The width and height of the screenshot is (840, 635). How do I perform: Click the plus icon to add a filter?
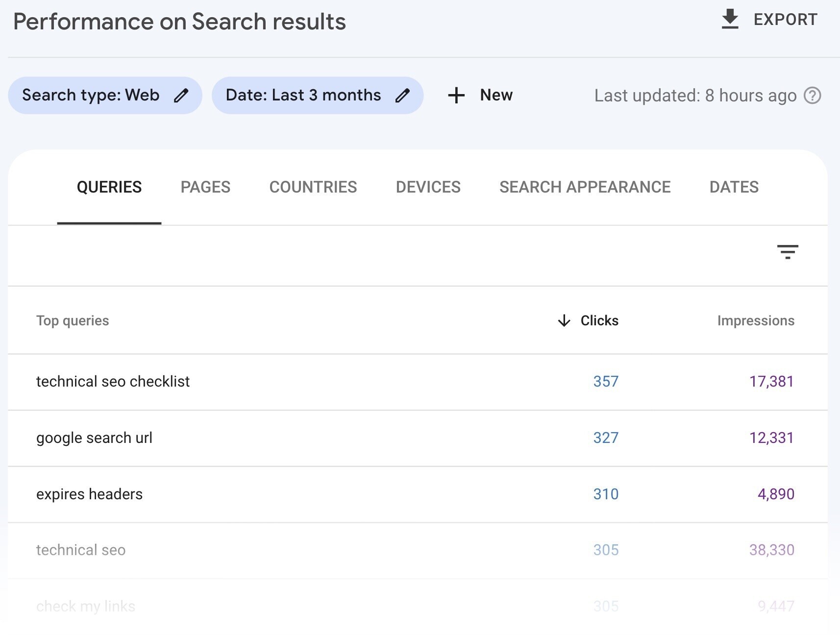(456, 95)
